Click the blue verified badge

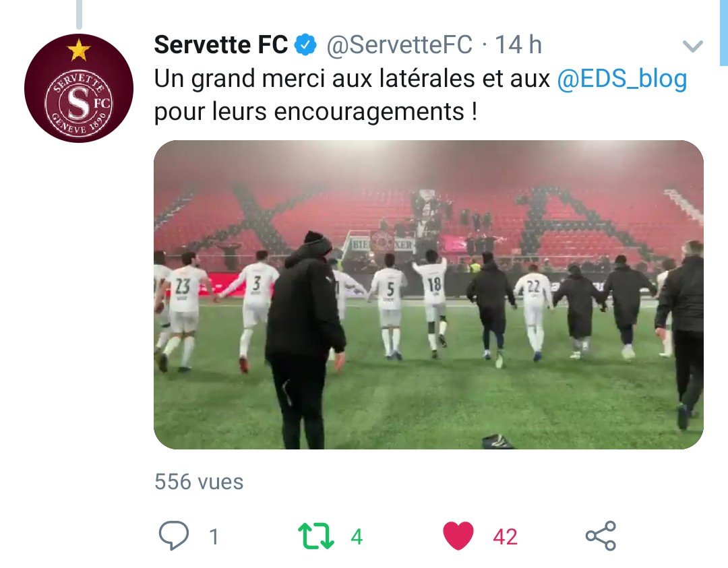tap(306, 45)
